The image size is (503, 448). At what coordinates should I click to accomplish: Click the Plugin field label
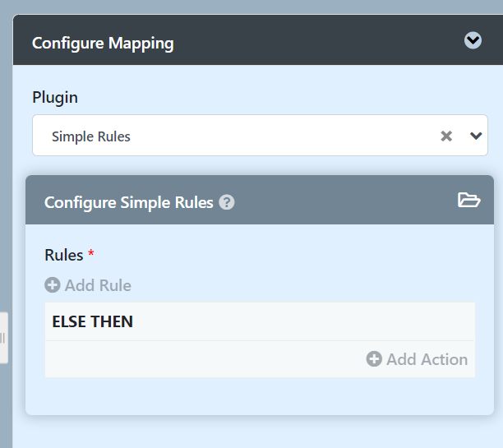[55, 97]
